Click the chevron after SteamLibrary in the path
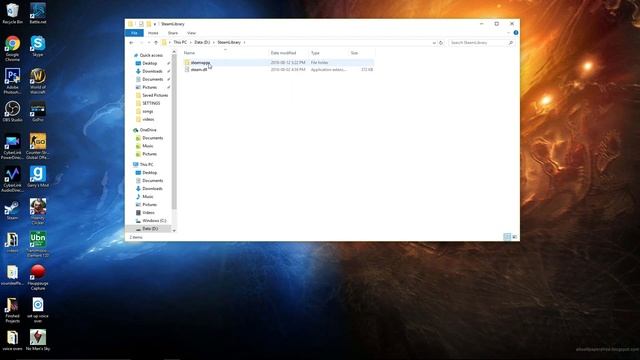Image resolution: width=640 pixels, height=360 pixels. (x=244, y=42)
